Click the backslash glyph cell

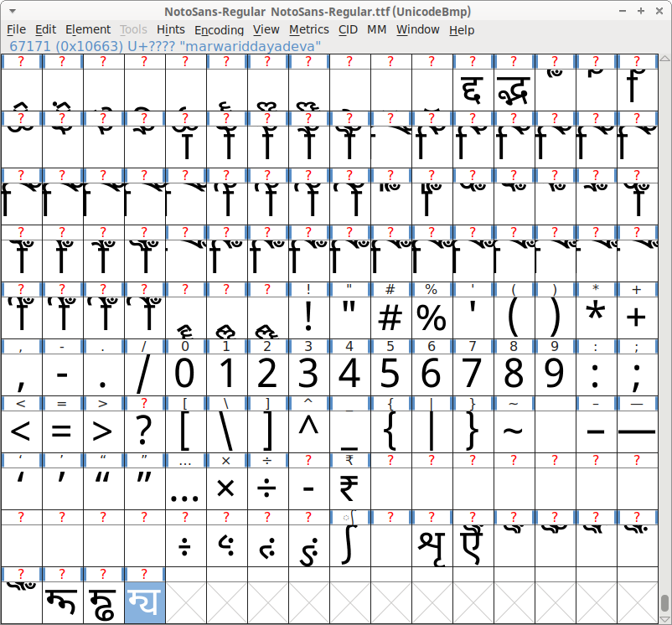[226, 431]
